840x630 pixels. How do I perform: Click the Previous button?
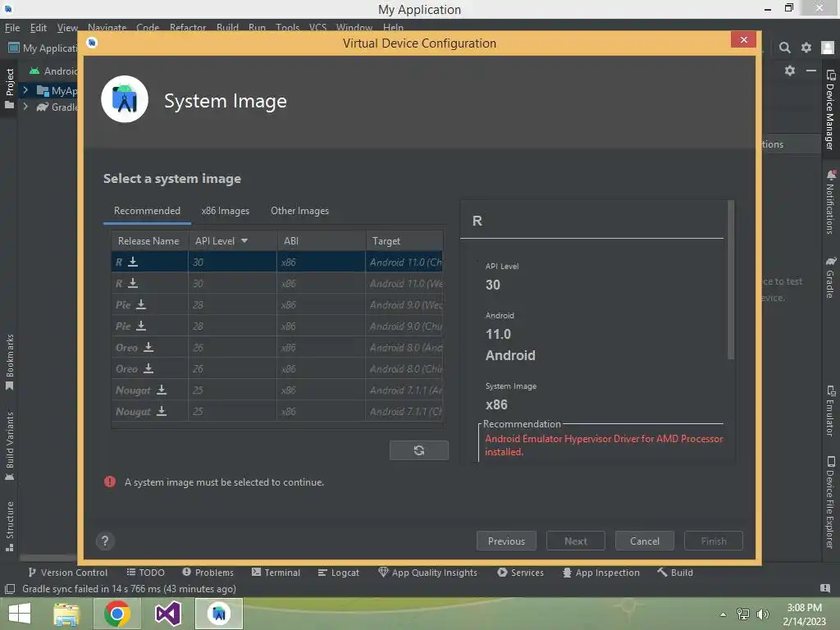point(506,541)
